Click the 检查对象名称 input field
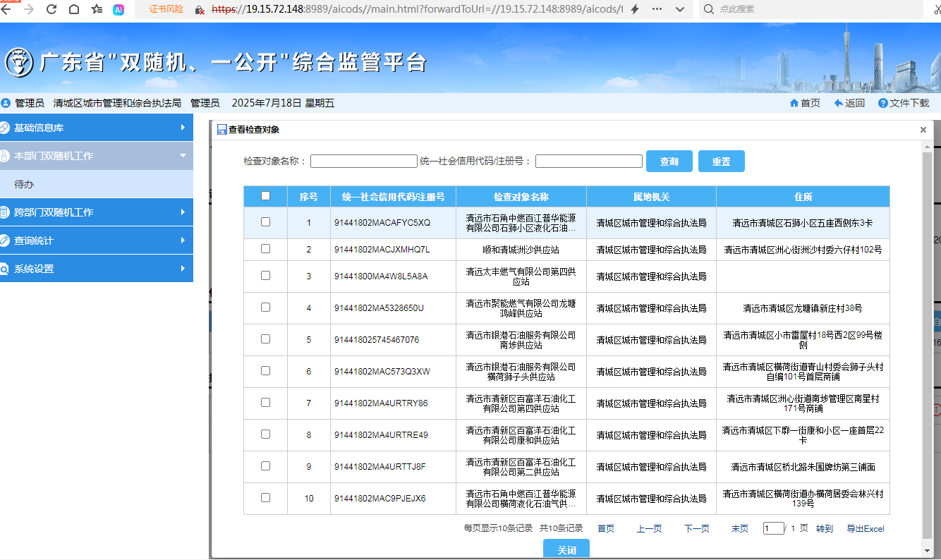Viewport: 941px width, 560px height. 364,162
